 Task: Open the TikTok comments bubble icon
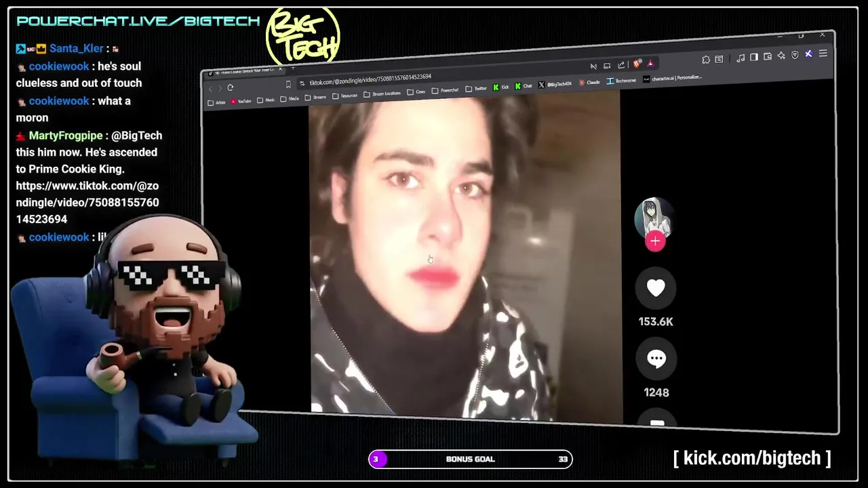[656, 359]
